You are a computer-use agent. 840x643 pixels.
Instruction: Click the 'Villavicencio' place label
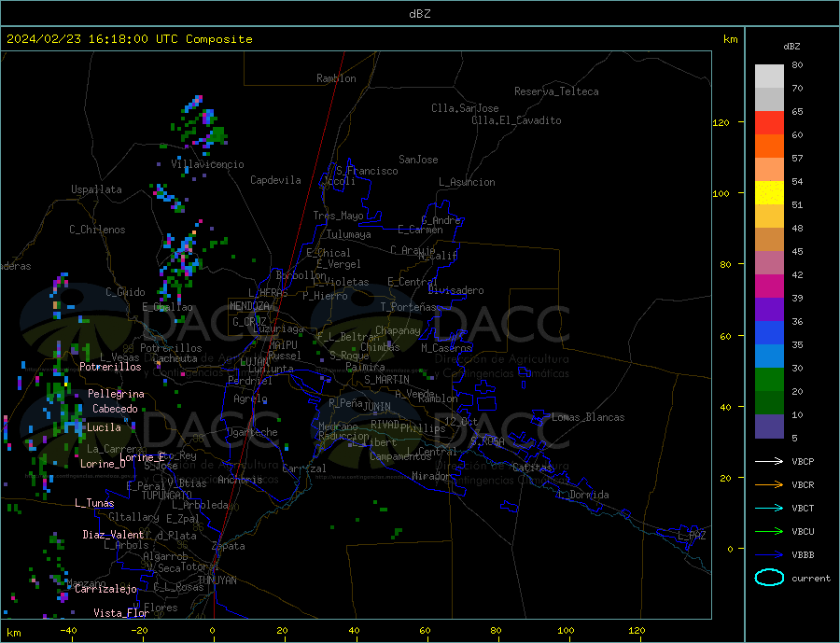click(x=207, y=164)
